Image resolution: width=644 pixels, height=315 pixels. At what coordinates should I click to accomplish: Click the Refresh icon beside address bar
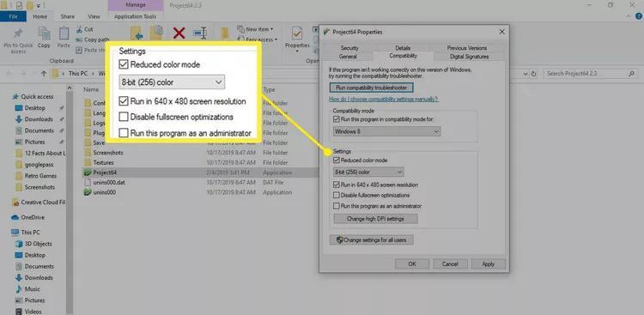point(533,74)
